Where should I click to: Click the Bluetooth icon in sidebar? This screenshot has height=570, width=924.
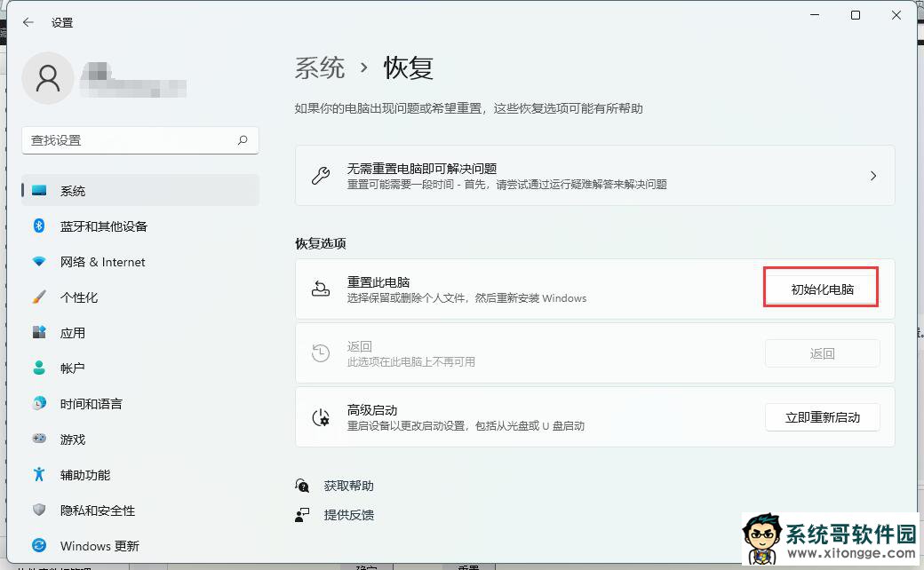point(39,226)
